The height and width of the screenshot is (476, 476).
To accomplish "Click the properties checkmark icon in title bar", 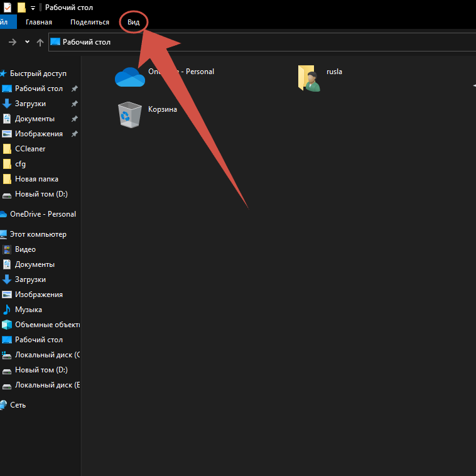I will (x=8, y=8).
